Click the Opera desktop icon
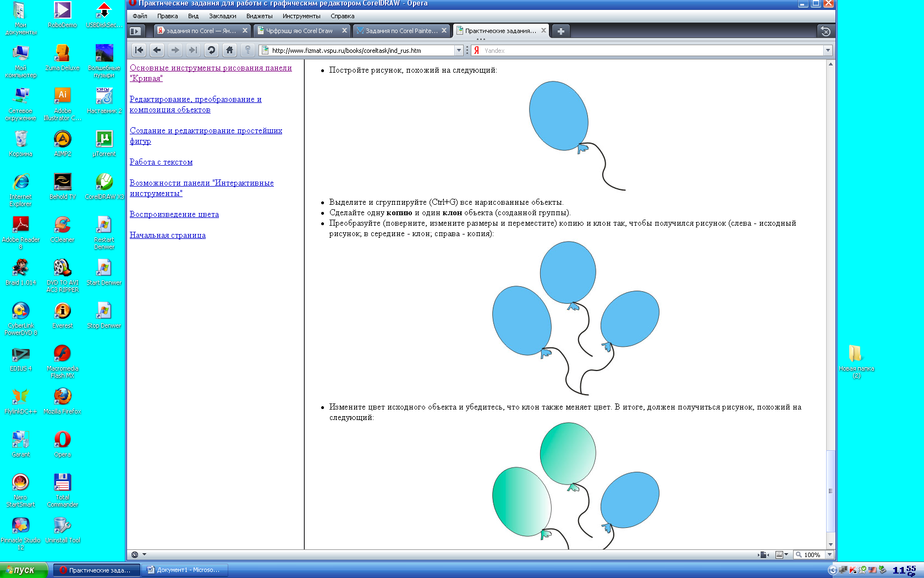The width and height of the screenshot is (924, 578). 62,444
